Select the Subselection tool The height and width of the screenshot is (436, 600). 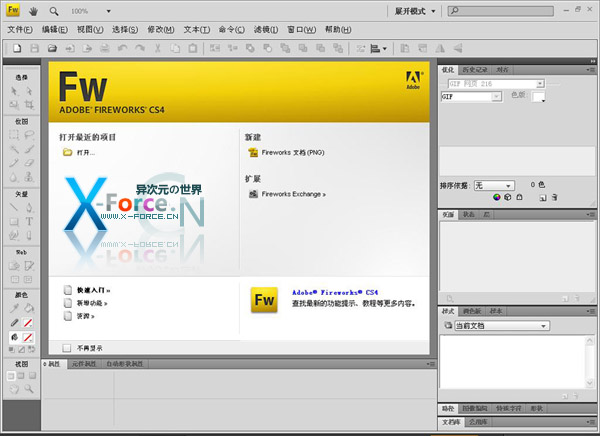[29, 91]
